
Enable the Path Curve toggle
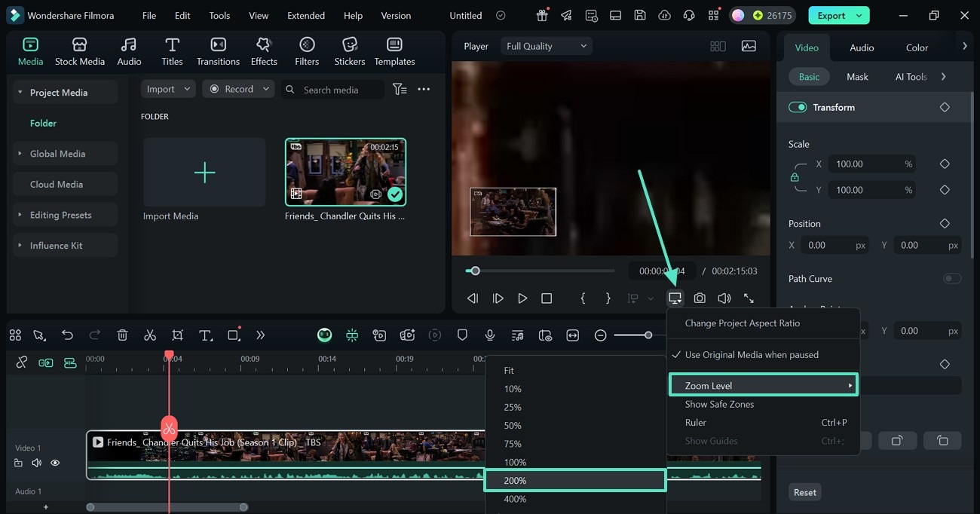[x=952, y=279]
